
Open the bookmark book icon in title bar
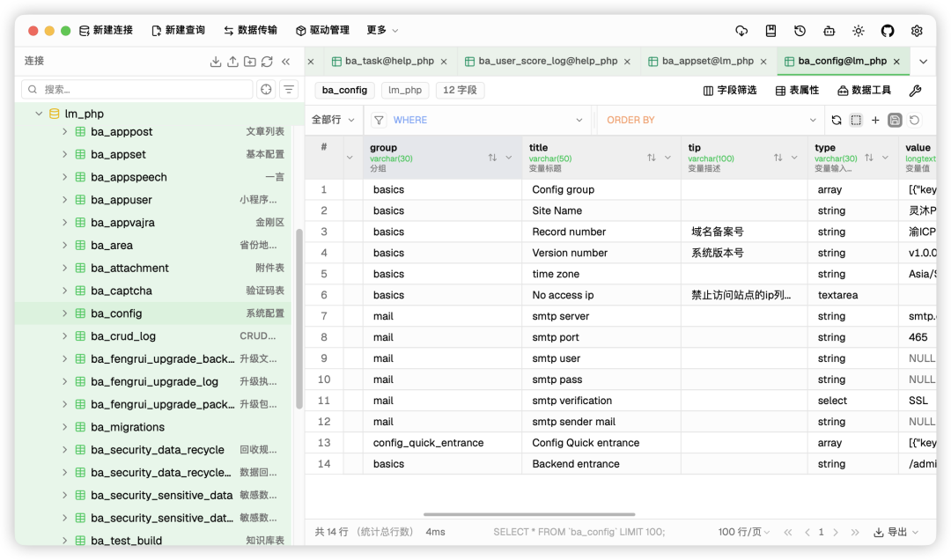pos(770,30)
